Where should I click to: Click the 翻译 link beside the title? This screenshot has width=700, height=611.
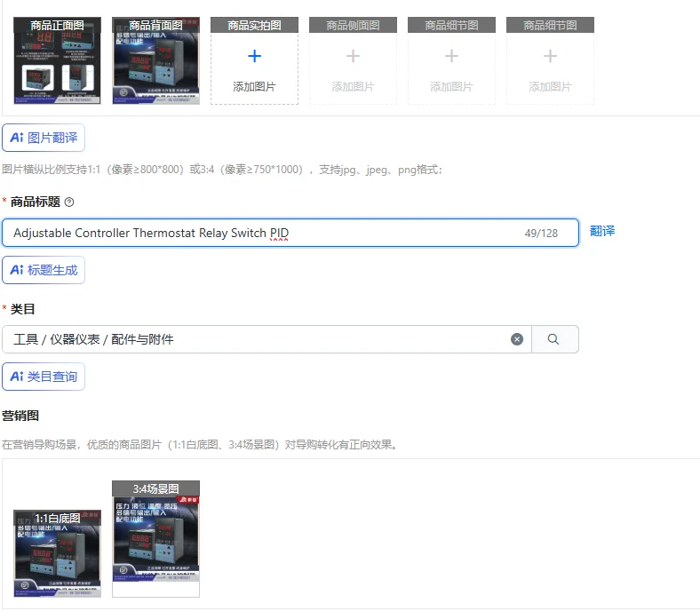[x=601, y=231]
